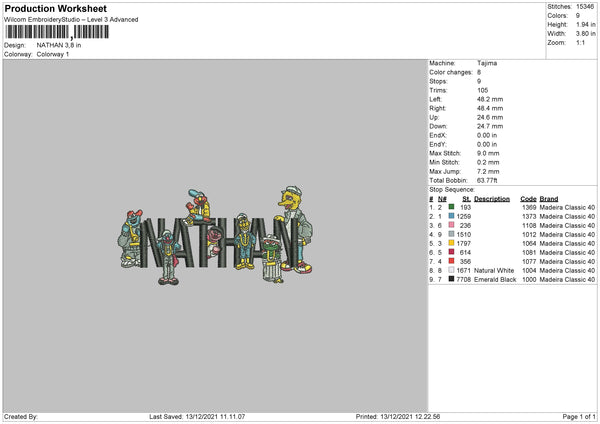
Task: Click stitch count 1797 in stop sequence
Action: (x=463, y=243)
